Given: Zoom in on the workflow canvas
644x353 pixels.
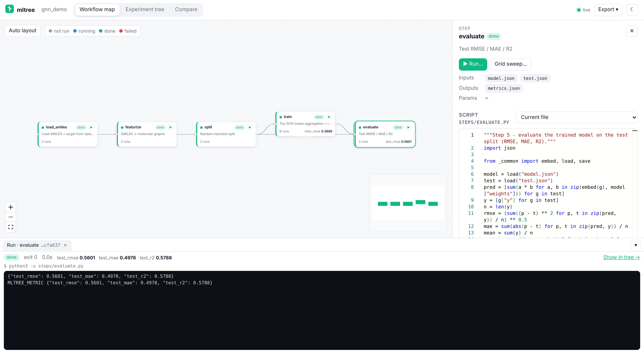Looking at the screenshot, I should 11,207.
